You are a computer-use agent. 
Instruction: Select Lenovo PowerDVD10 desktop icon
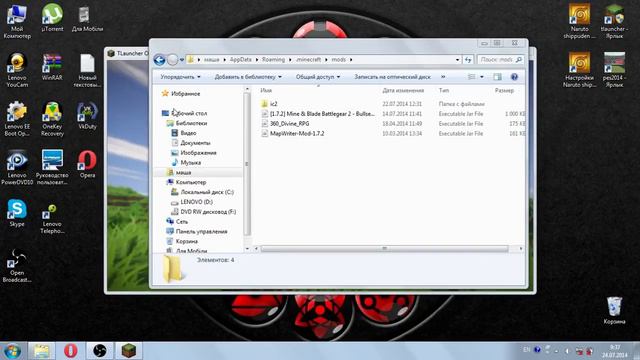[x=17, y=168]
